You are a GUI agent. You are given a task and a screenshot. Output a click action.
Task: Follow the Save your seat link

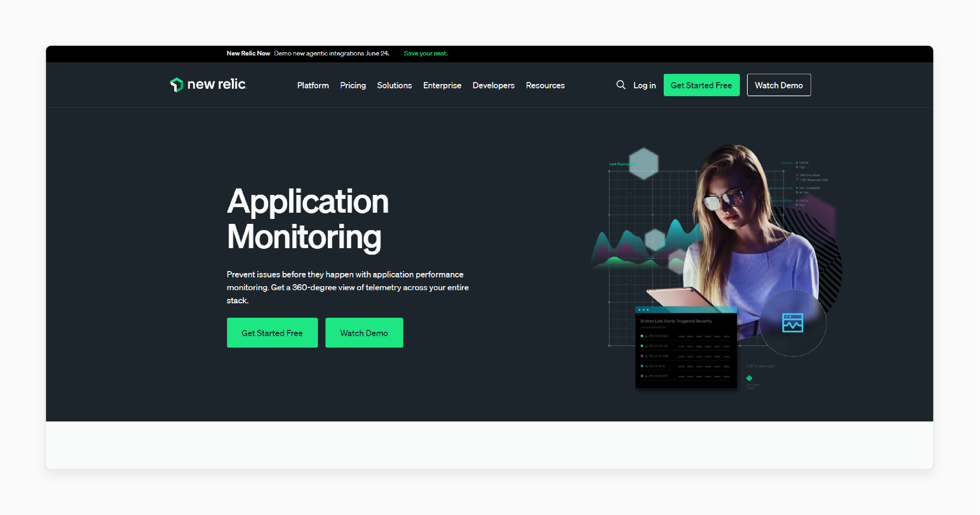(425, 53)
